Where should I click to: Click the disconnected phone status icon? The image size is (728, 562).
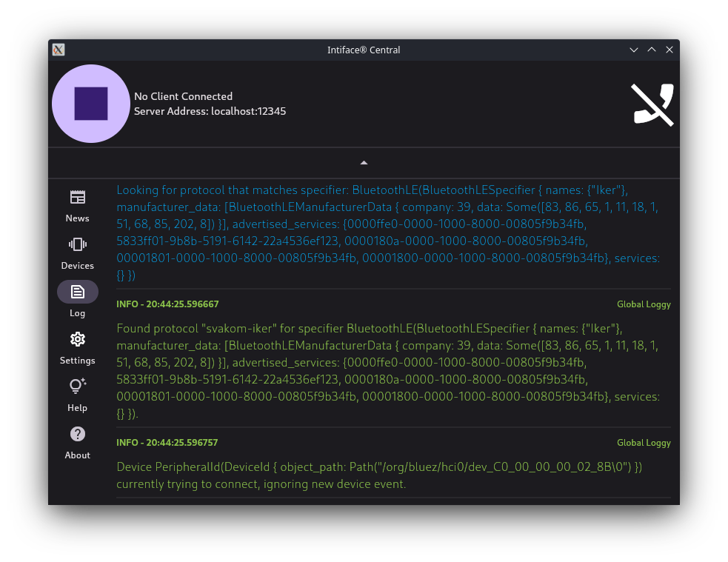point(652,104)
